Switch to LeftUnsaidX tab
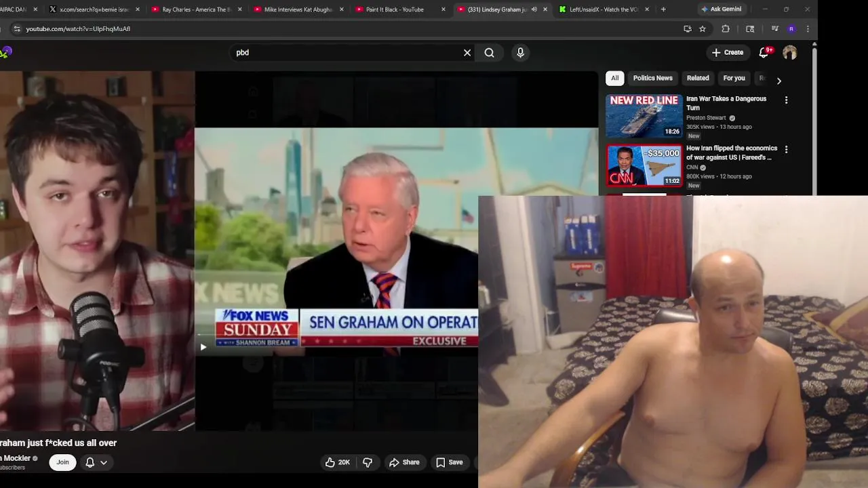The width and height of the screenshot is (868, 488). pos(604,9)
